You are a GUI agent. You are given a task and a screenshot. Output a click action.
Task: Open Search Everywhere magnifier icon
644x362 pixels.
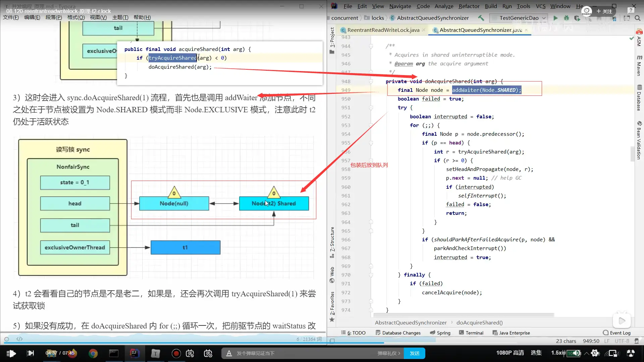[637, 18]
